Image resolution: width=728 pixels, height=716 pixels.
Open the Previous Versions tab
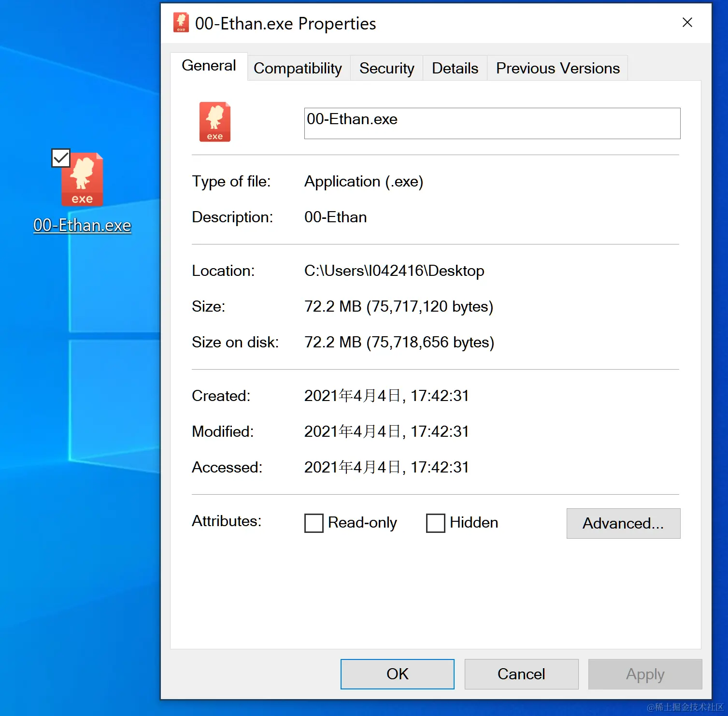coord(558,68)
